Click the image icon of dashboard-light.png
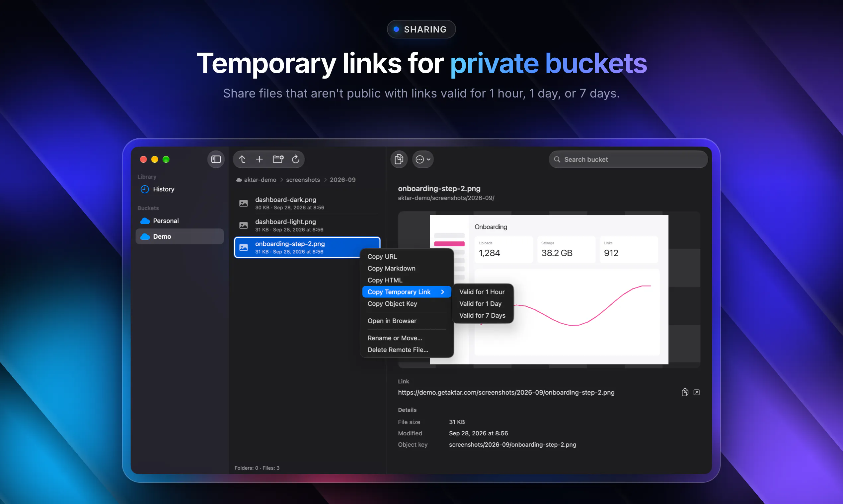Viewport: 843px width, 504px height. click(243, 225)
